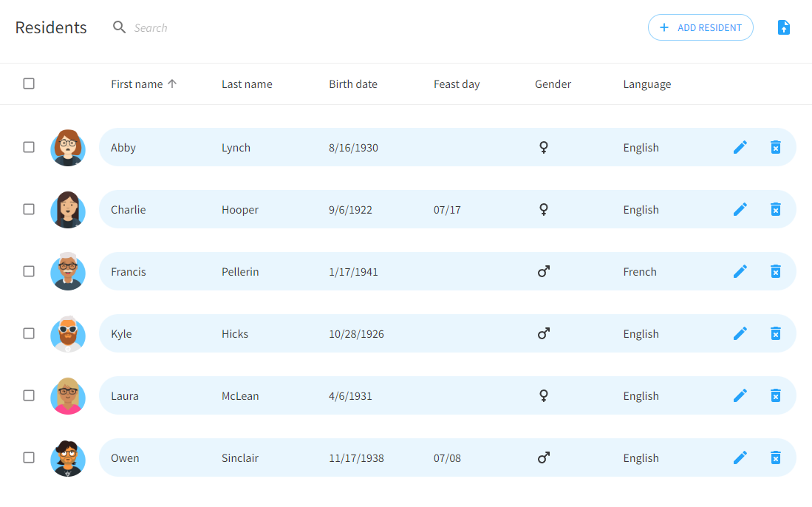Click the Gender column header
Image resolution: width=812 pixels, height=507 pixels.
tap(553, 84)
